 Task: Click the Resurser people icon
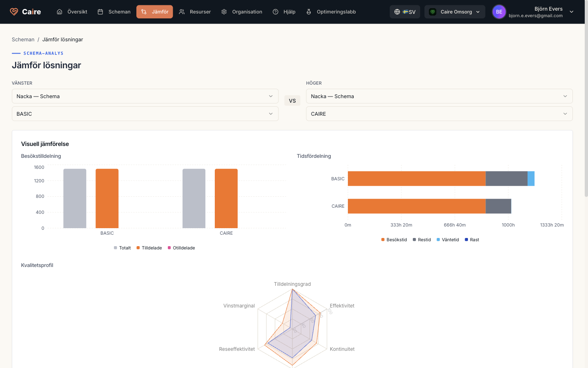(x=182, y=12)
